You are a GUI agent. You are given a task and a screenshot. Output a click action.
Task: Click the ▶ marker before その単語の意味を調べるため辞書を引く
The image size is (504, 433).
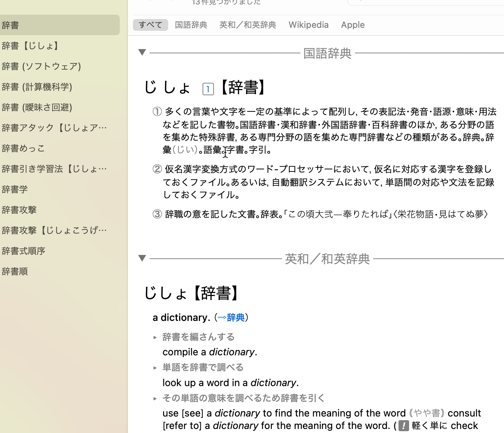coord(155,398)
